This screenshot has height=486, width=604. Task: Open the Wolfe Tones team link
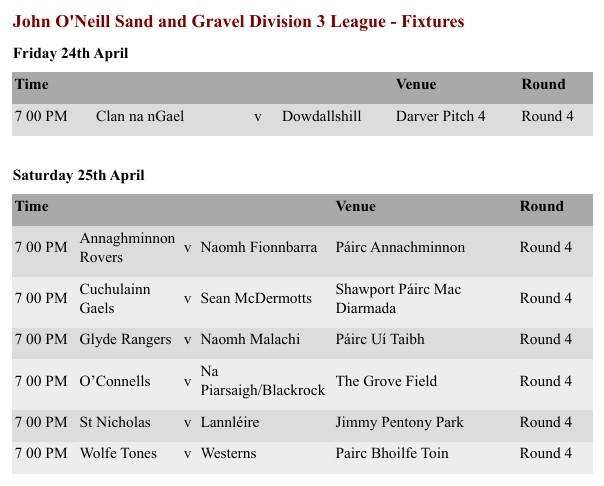118,454
